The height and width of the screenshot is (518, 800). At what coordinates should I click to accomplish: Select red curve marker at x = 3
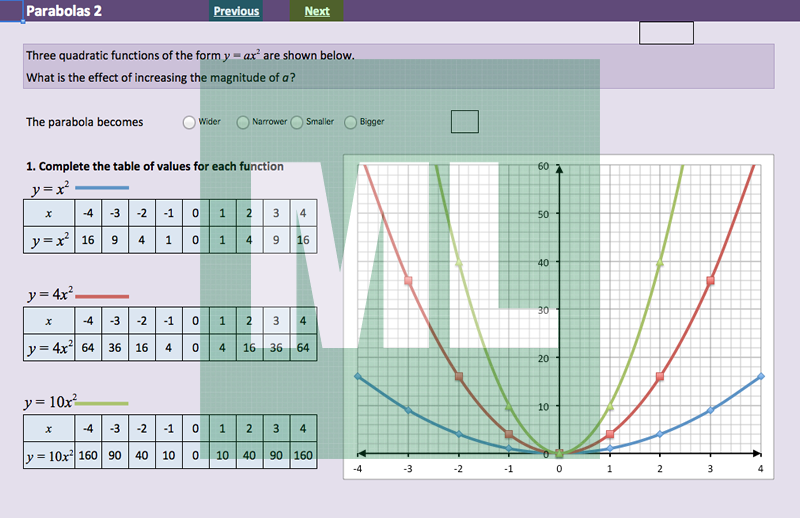pos(711,280)
